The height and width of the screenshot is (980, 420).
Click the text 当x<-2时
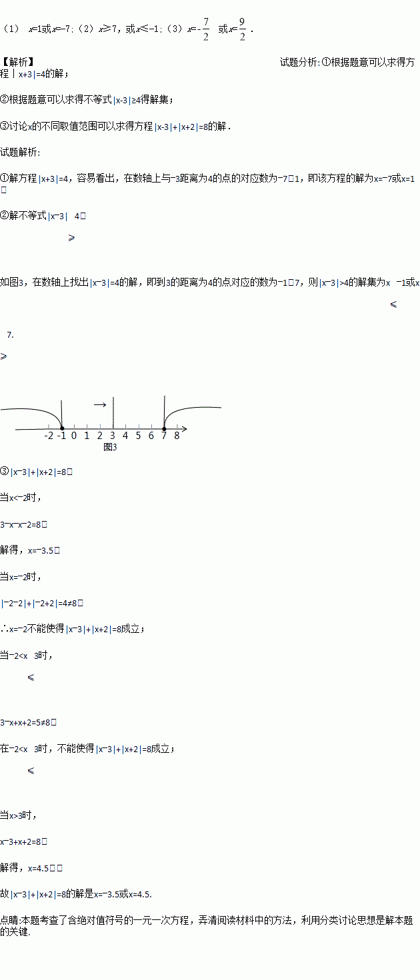point(16,498)
